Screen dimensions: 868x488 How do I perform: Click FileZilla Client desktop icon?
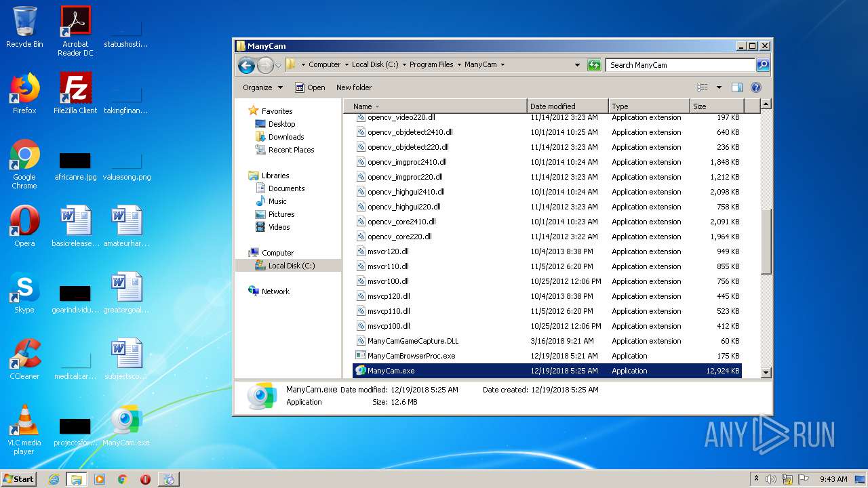point(75,94)
